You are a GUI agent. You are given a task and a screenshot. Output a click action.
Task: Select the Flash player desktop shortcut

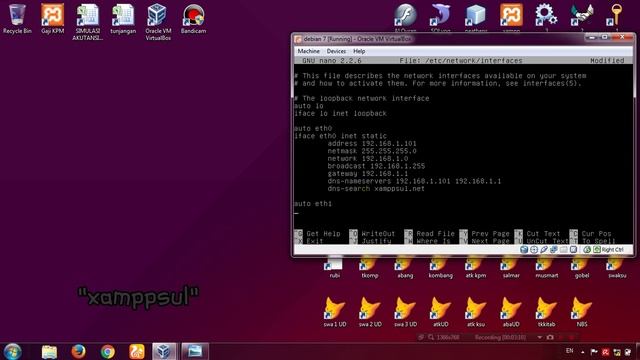coord(405,18)
